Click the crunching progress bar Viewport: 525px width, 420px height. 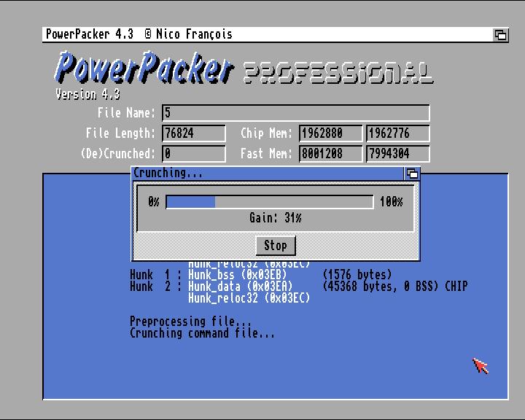pos(269,202)
